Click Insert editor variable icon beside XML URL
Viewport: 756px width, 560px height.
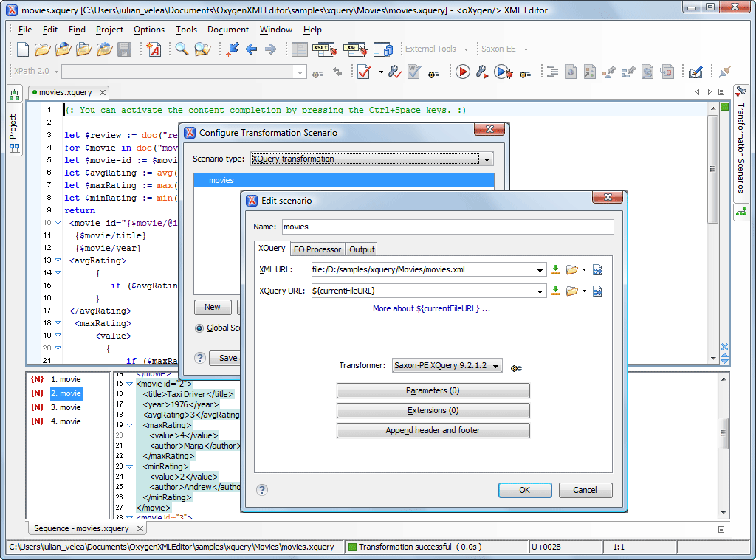[x=555, y=270]
